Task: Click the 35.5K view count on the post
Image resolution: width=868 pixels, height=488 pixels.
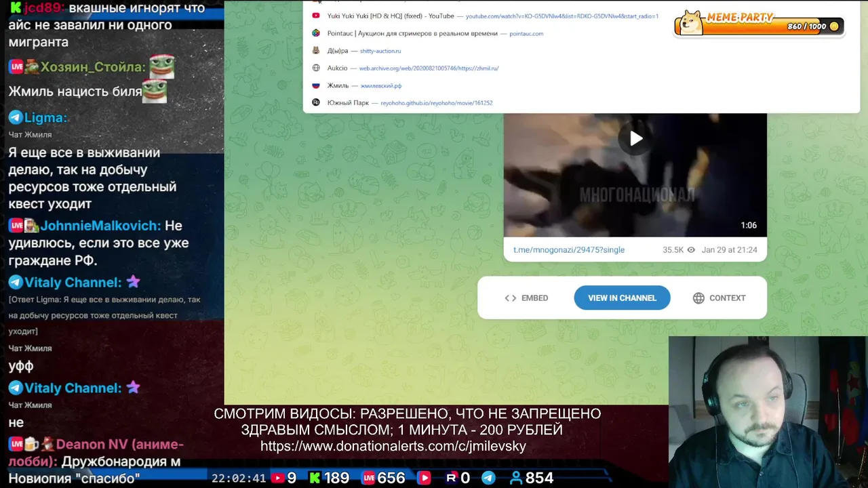Action: click(x=673, y=250)
